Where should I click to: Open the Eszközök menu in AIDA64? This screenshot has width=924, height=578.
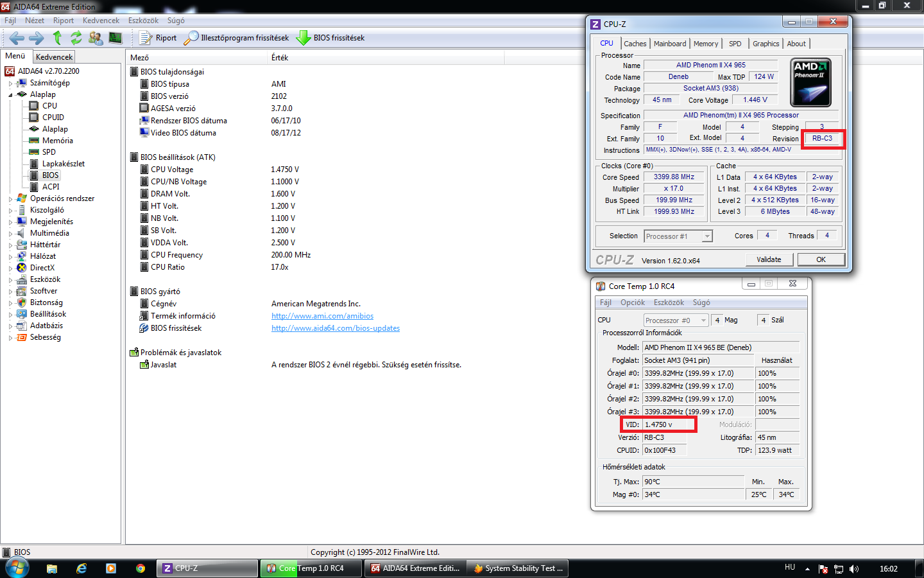click(x=143, y=21)
